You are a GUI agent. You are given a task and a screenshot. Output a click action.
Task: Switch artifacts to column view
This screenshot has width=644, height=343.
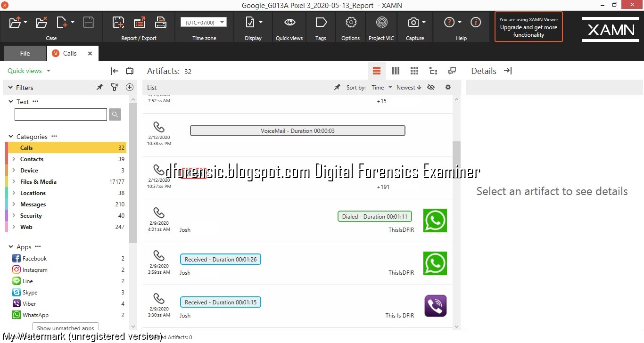[x=395, y=71]
